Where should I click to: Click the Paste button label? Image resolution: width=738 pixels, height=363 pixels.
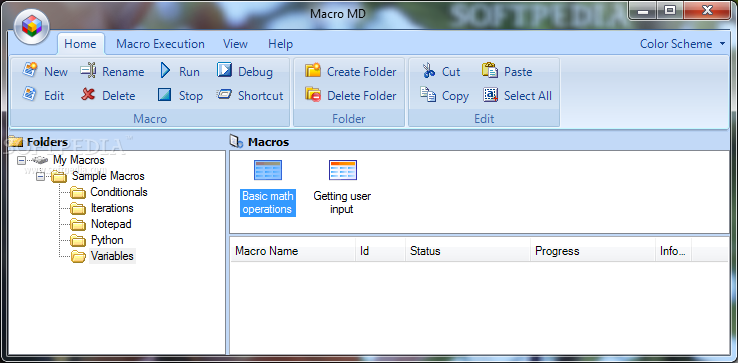pyautogui.click(x=518, y=72)
